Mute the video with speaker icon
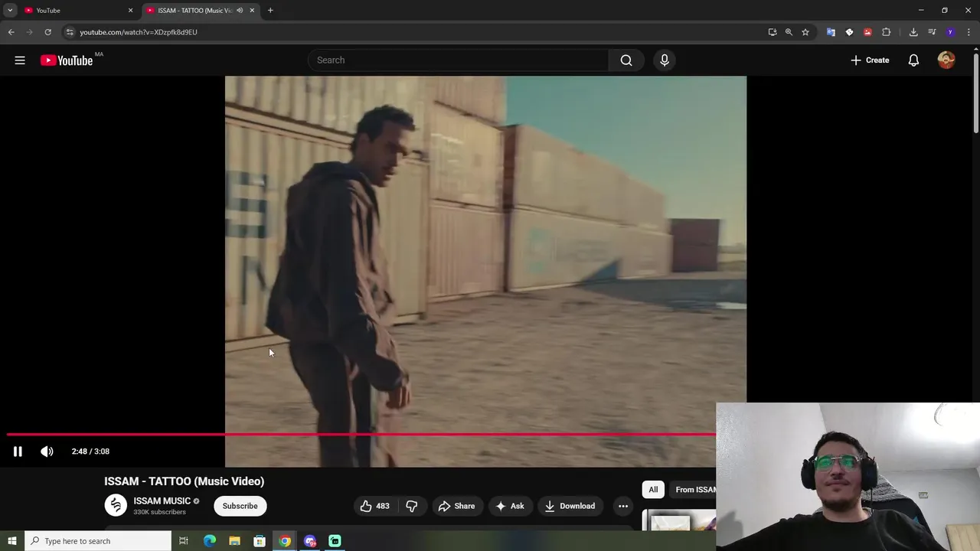This screenshot has height=551, width=980. [47, 452]
